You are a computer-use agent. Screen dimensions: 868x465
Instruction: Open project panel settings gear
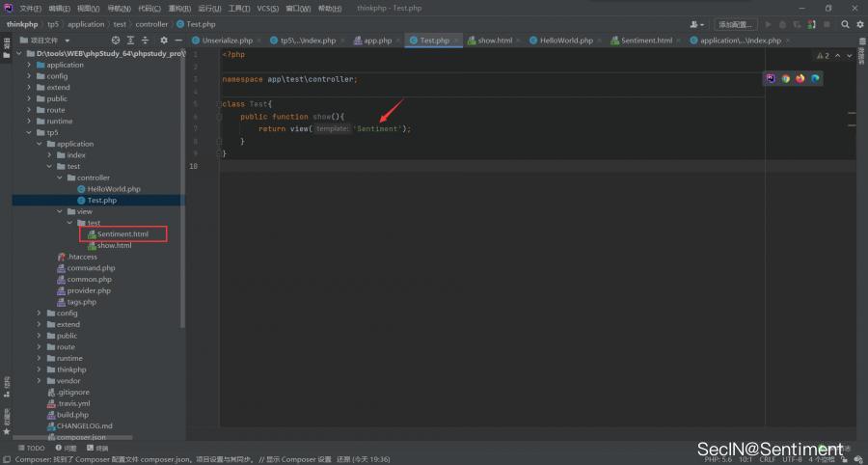coord(163,41)
